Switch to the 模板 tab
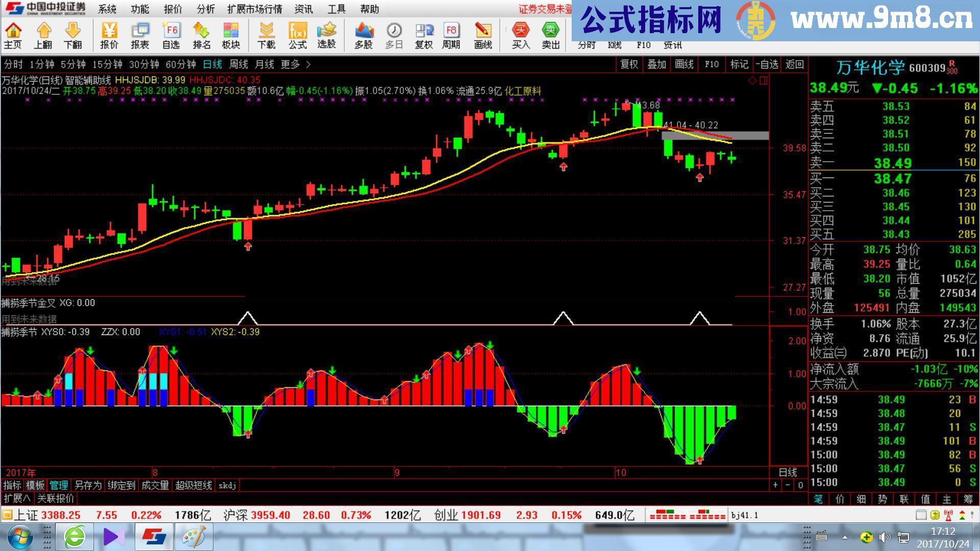This screenshot has width=980, height=551. point(35,486)
